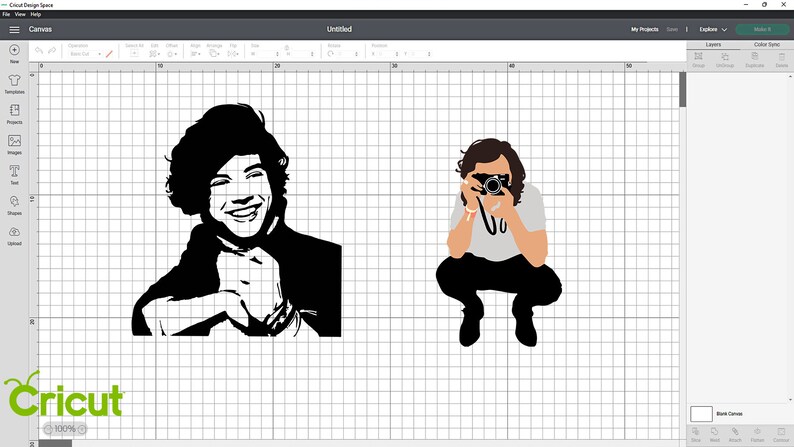Open My Projects link
794x447 pixels.
pos(644,29)
